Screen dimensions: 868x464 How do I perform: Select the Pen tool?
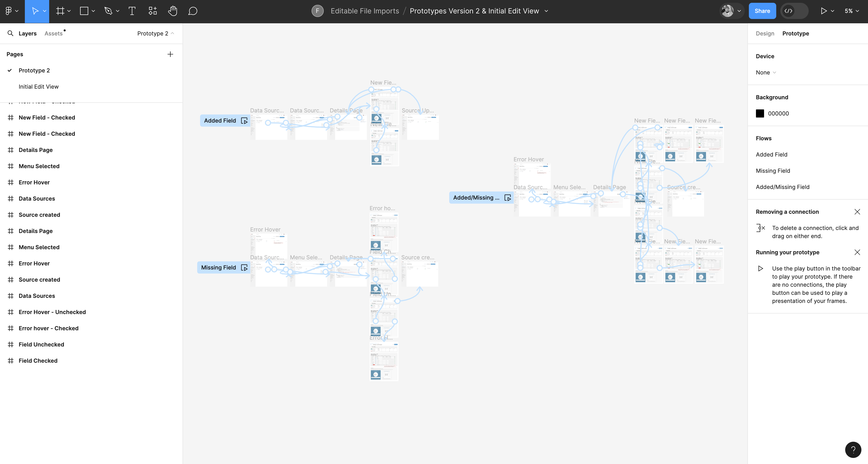point(108,11)
